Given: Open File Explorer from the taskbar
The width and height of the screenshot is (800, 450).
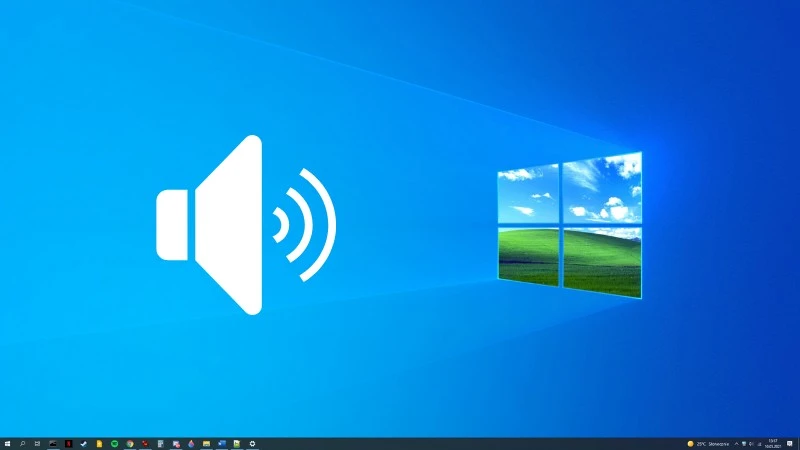Looking at the screenshot, I should coord(206,444).
